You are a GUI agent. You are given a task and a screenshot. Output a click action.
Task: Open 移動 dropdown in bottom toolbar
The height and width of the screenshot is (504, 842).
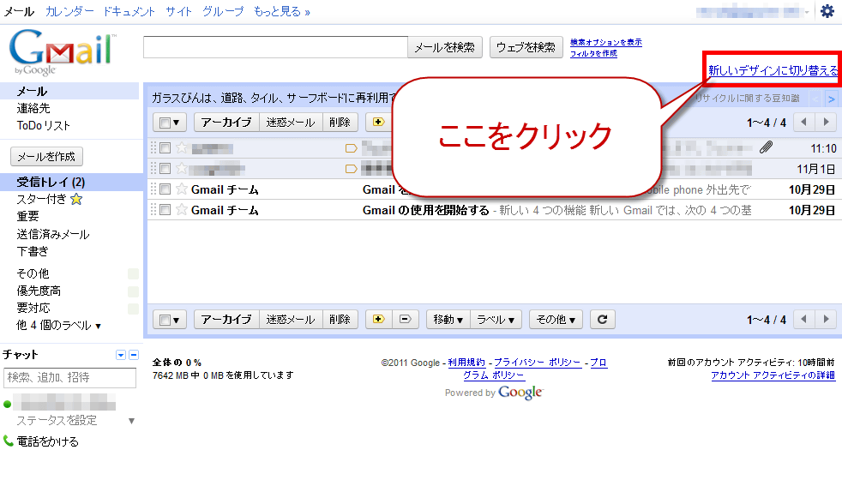click(x=448, y=320)
